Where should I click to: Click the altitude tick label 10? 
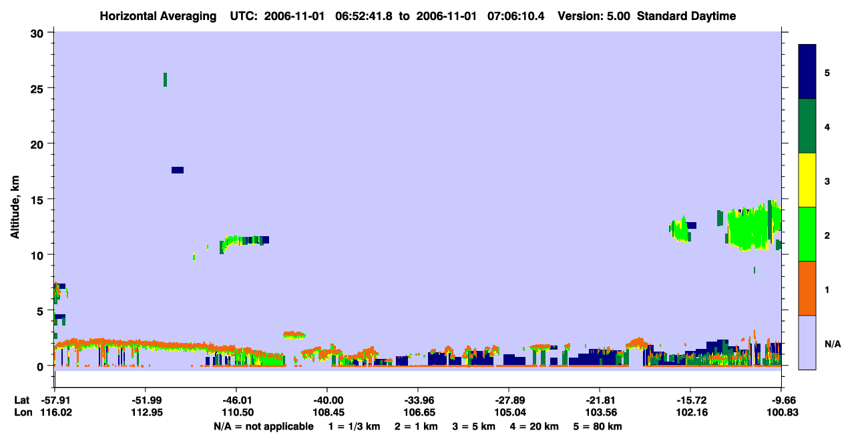pos(39,255)
